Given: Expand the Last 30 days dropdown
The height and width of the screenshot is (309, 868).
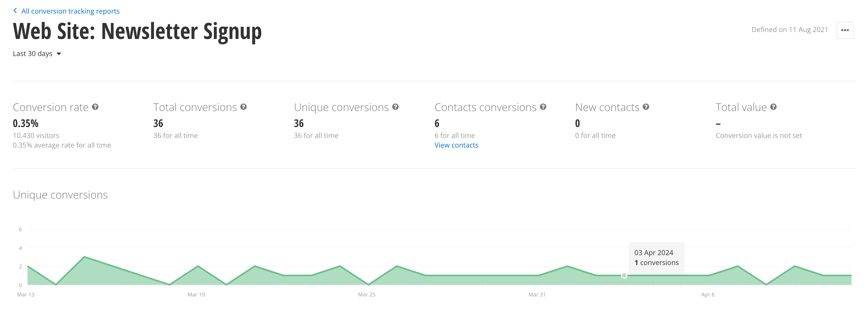Looking at the screenshot, I should pyautogui.click(x=33, y=54).
